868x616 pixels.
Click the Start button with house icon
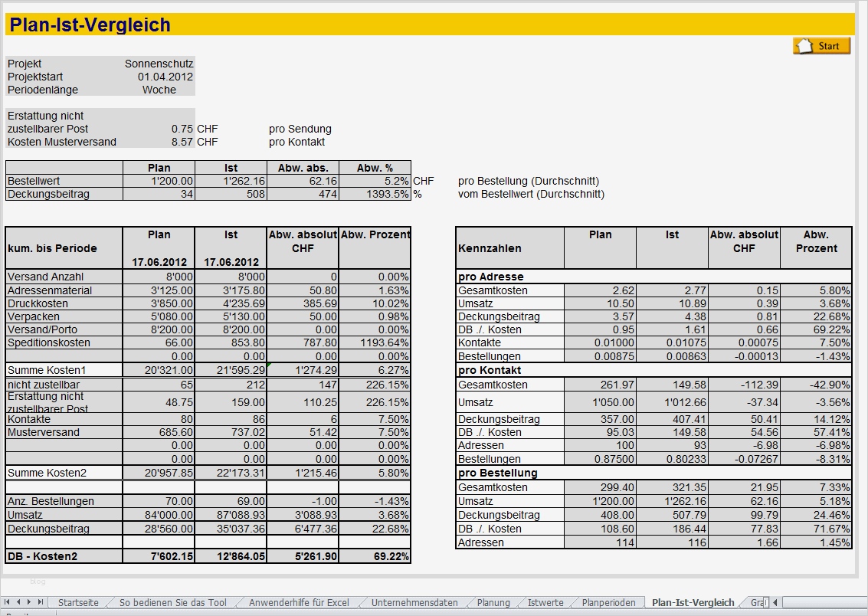(822, 45)
